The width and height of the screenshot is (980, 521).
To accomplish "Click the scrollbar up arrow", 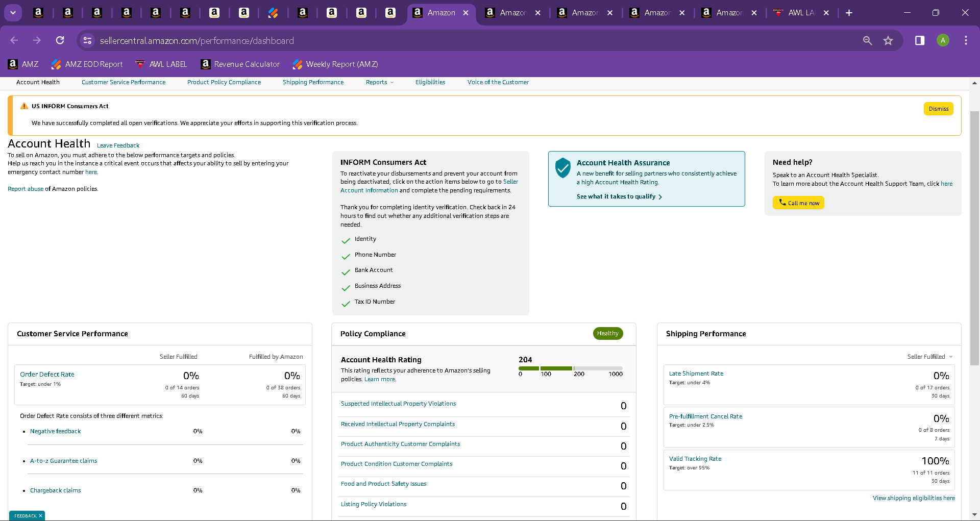I will [x=974, y=83].
